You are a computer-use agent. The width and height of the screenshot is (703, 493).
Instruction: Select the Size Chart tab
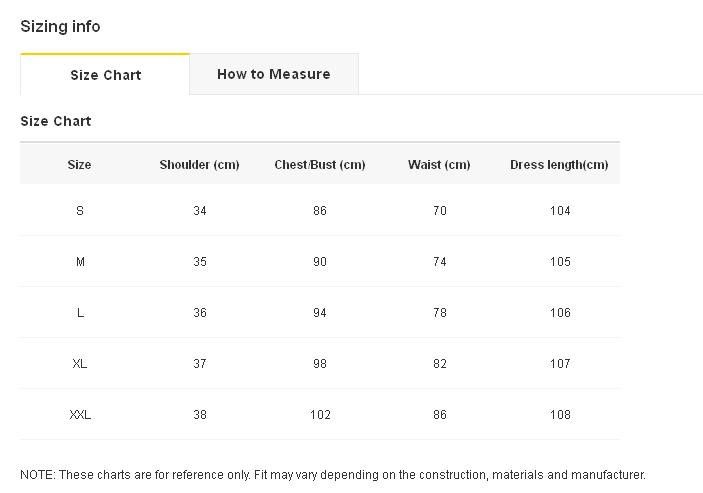tap(105, 74)
